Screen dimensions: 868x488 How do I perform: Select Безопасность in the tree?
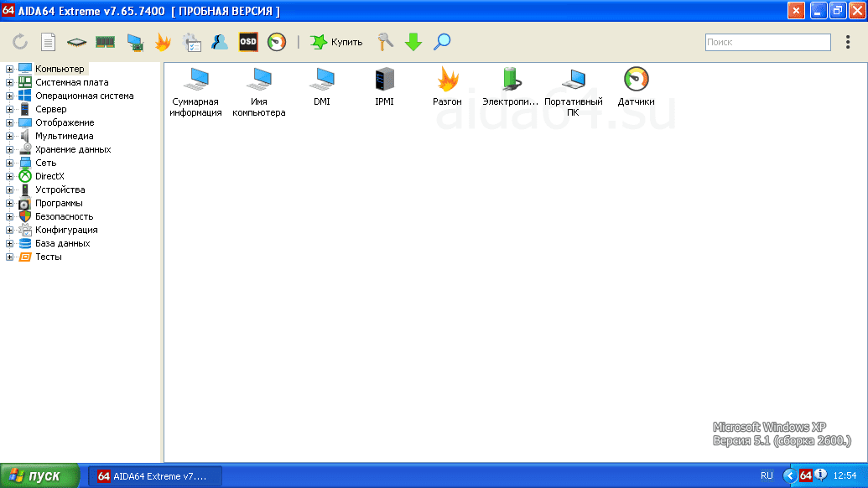click(x=65, y=217)
